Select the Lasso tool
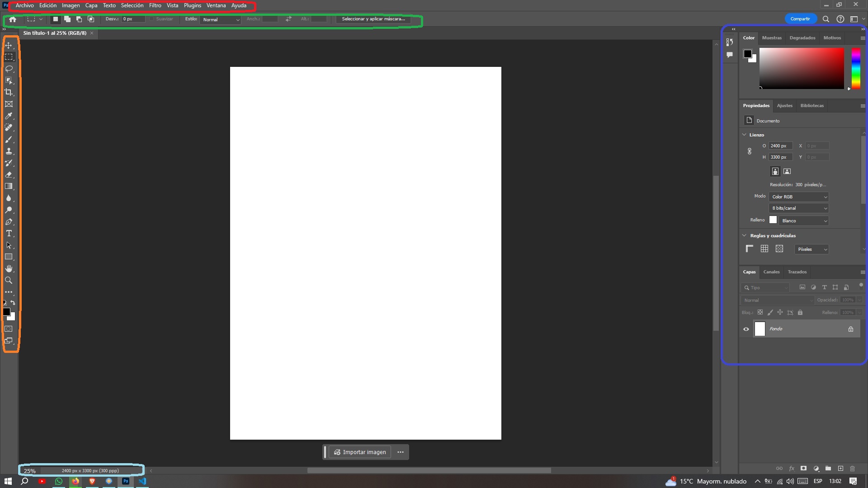The image size is (868, 488). [8, 69]
